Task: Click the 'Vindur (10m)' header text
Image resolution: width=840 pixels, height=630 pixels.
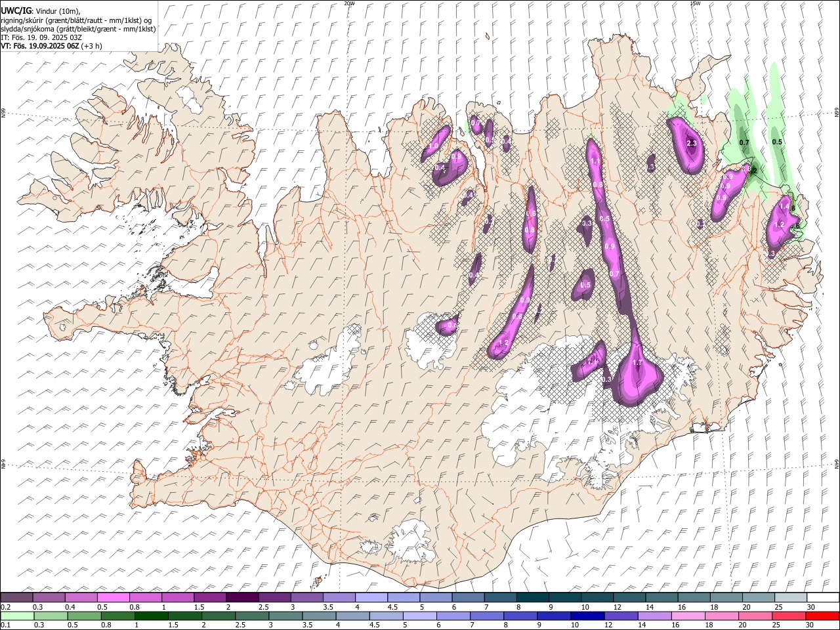Action: pos(56,11)
